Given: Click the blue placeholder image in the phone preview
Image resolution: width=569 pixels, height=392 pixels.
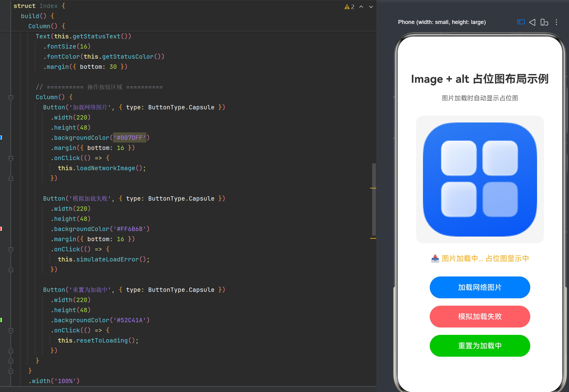Looking at the screenshot, I should pyautogui.click(x=480, y=180).
